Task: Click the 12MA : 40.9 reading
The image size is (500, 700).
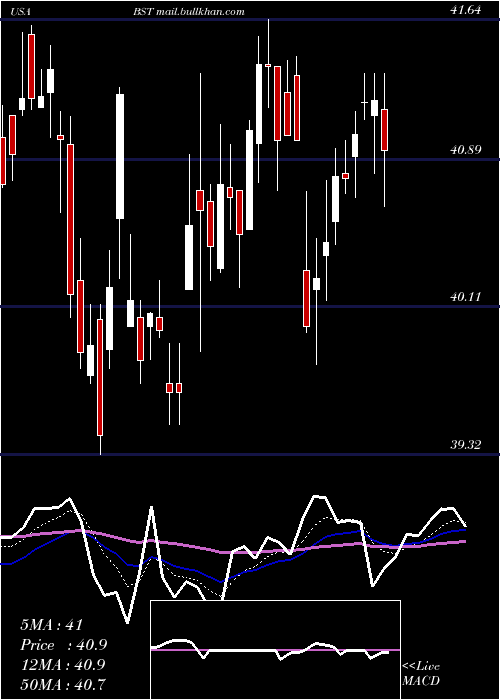Action: 62,665
